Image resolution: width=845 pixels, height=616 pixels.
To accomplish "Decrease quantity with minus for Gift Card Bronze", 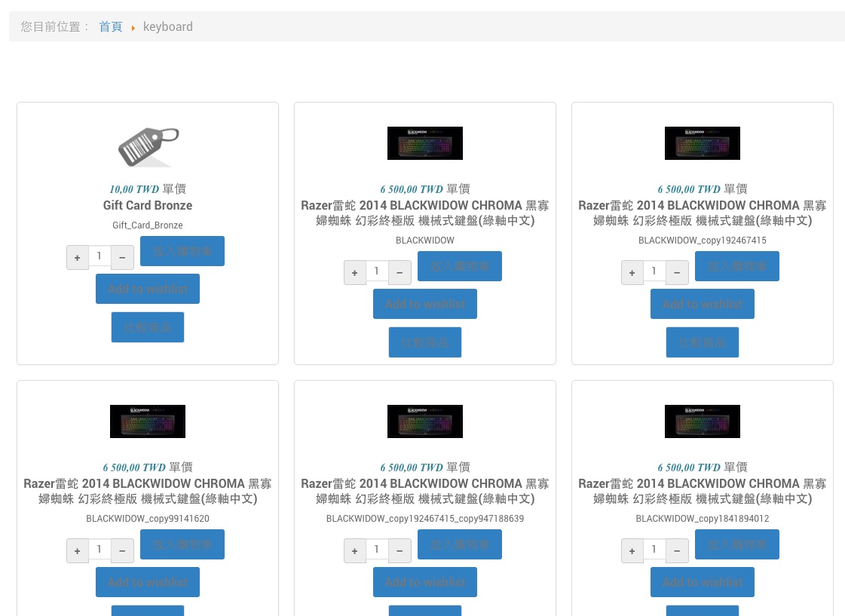I will tap(122, 258).
